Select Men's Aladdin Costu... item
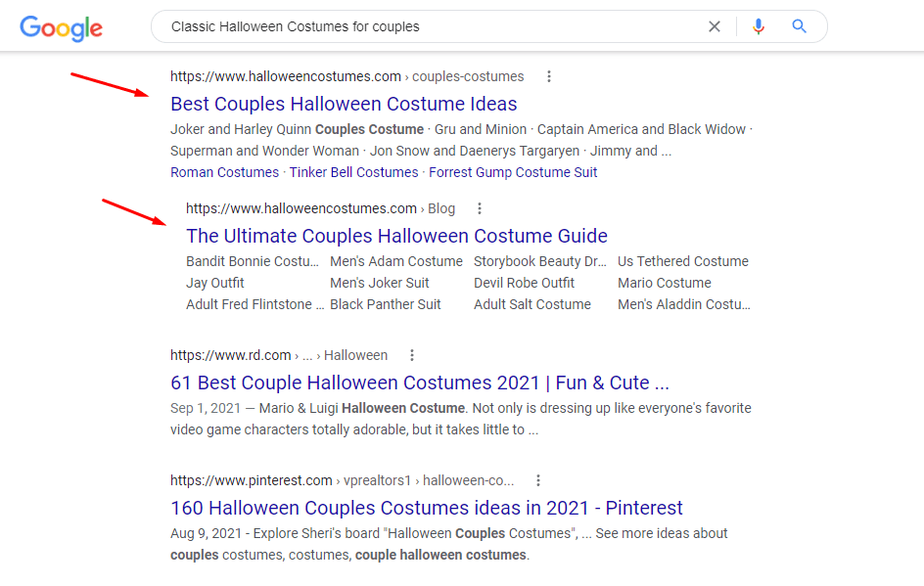924x586 pixels. 683,304
